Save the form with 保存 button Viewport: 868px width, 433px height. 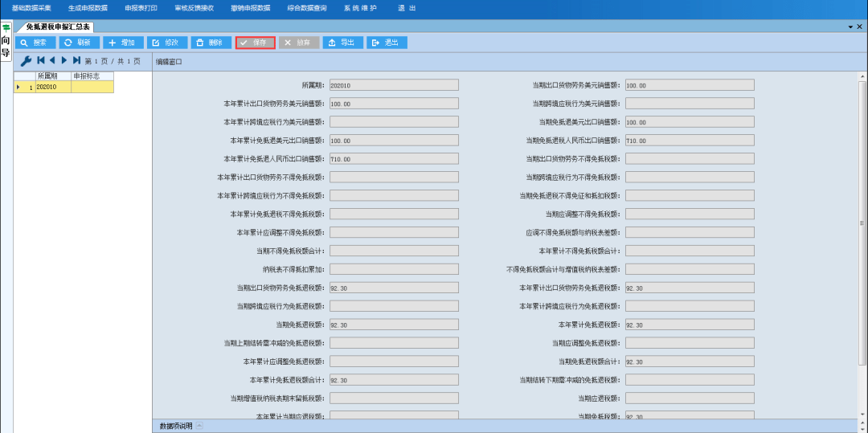[x=256, y=43]
